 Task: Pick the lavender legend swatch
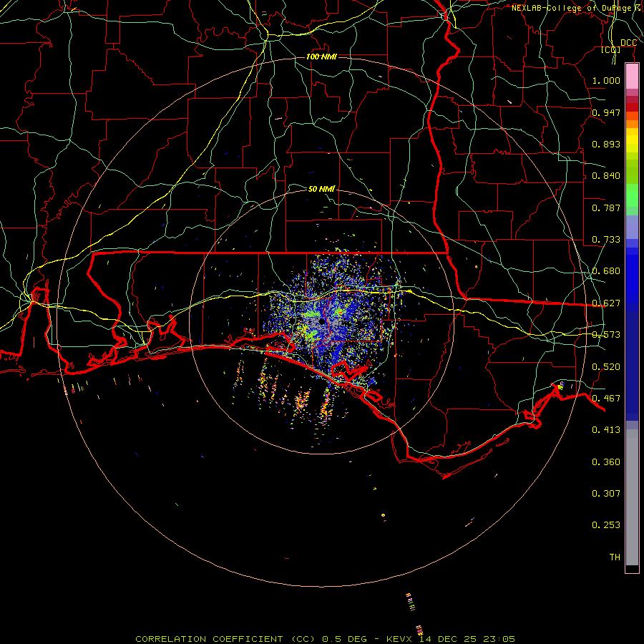coord(632,228)
